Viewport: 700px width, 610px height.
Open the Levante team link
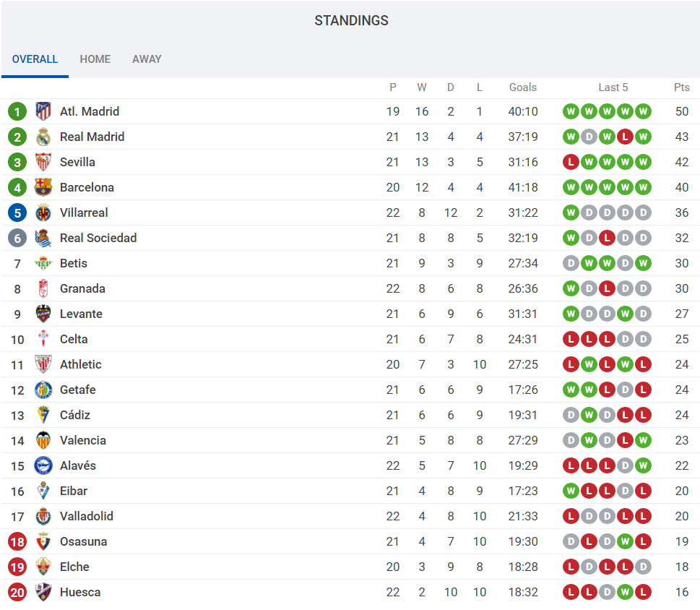[x=81, y=314]
